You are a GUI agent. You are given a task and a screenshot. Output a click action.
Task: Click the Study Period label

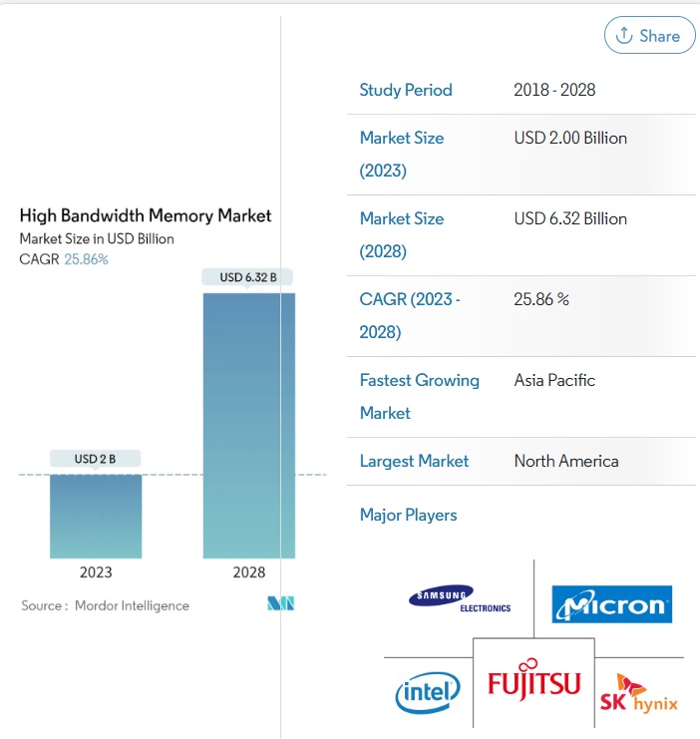pos(406,90)
